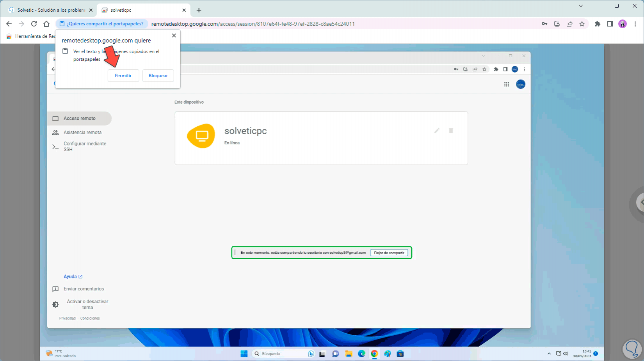Image resolution: width=644 pixels, height=361 pixels.
Task: Click share icon in remote Chrome toolbar
Action: [475, 69]
